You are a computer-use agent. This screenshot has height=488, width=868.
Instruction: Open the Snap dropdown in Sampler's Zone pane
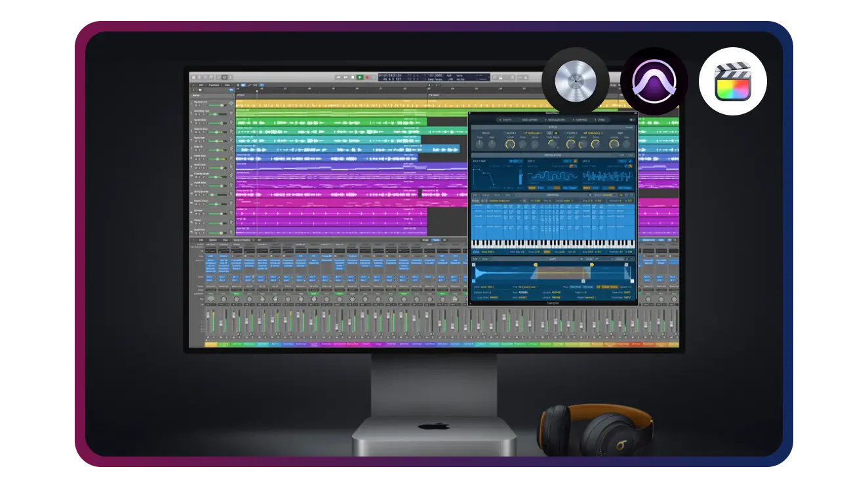tap(603, 259)
